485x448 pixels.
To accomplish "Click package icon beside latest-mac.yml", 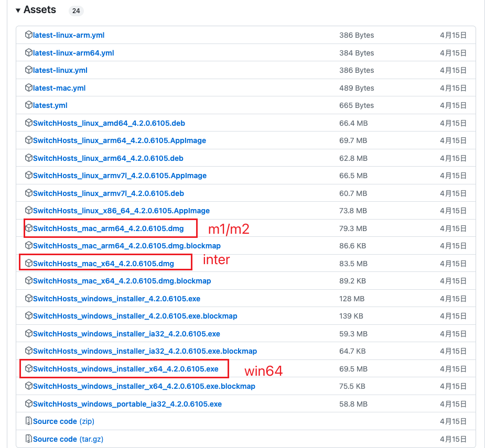I will [28, 88].
